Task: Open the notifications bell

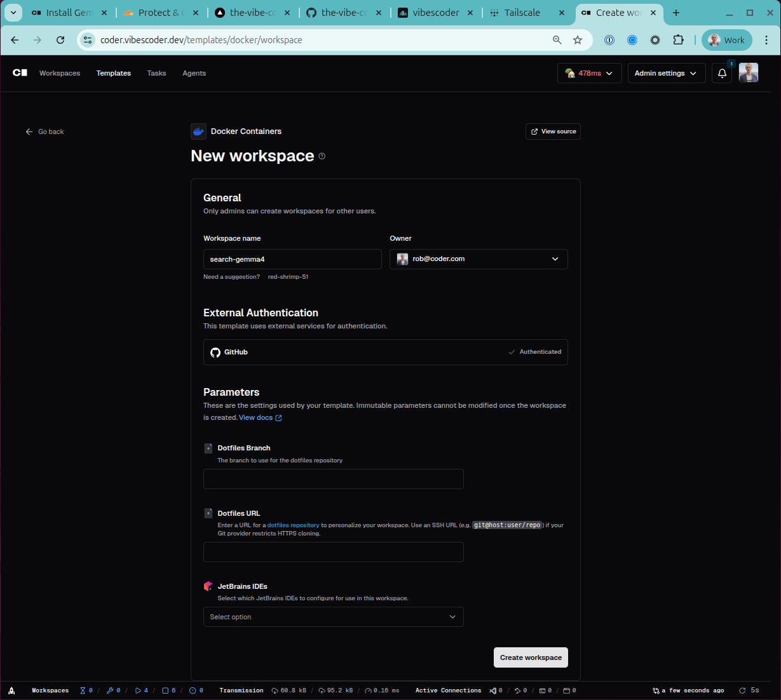Action: coord(722,73)
